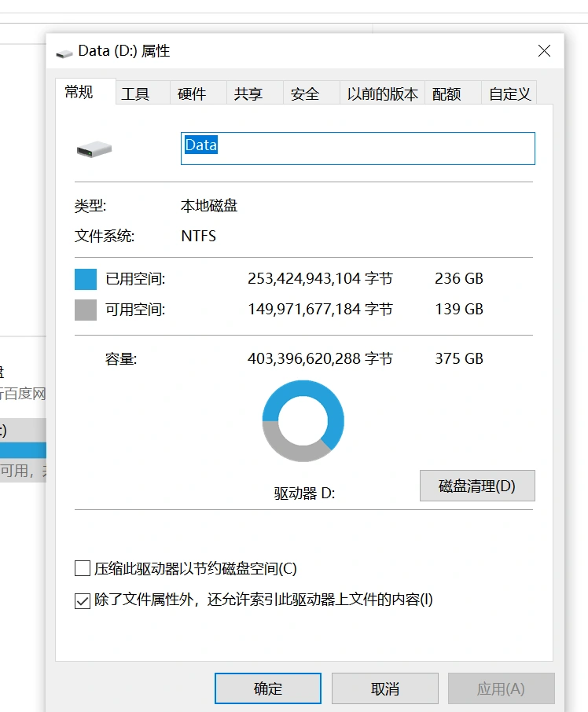This screenshot has height=712, width=588.
Task: Click the large drive icon beside name field
Action: (94, 149)
